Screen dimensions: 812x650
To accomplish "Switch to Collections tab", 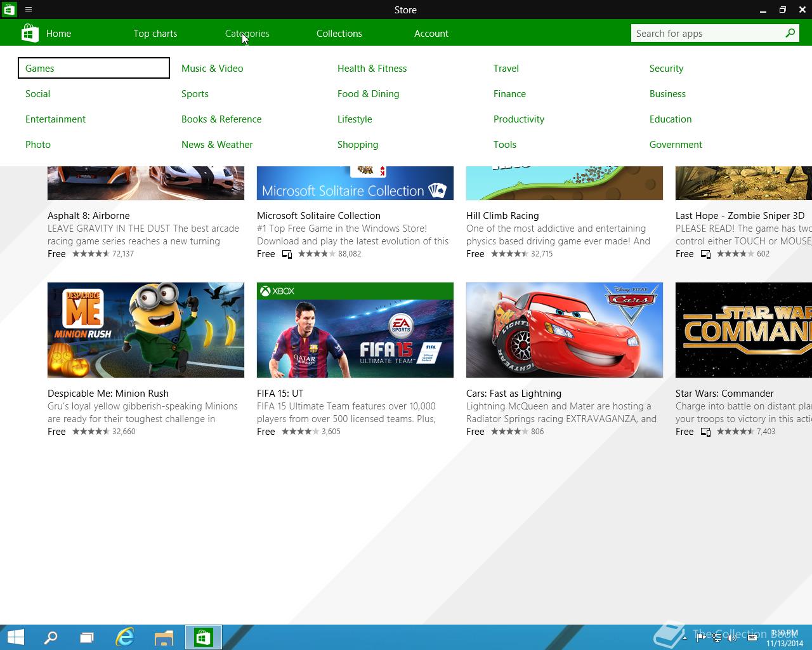I will click(339, 34).
